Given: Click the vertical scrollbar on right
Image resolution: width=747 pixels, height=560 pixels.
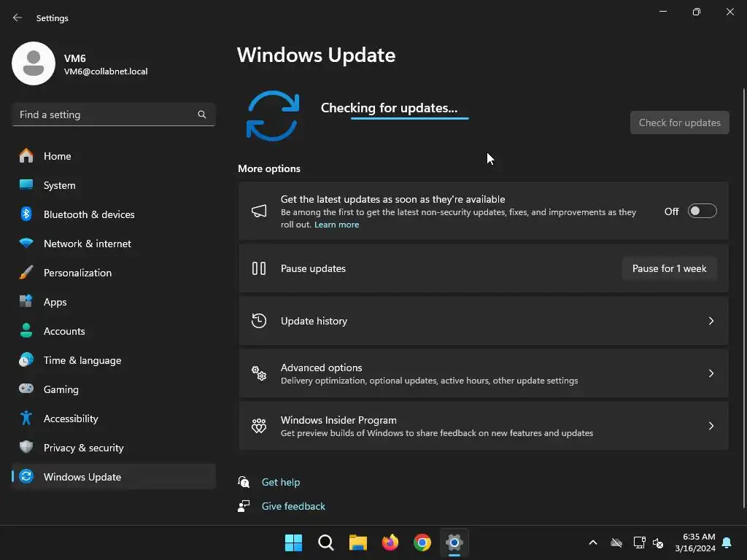Looking at the screenshot, I should pos(743,298).
